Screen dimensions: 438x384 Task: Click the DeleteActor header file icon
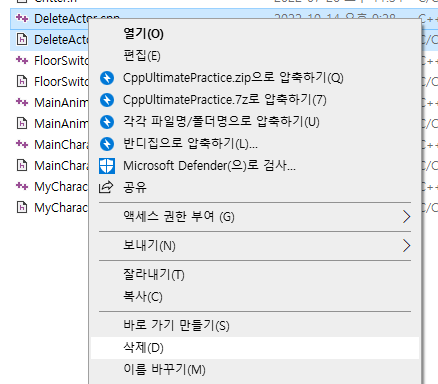coord(22,40)
